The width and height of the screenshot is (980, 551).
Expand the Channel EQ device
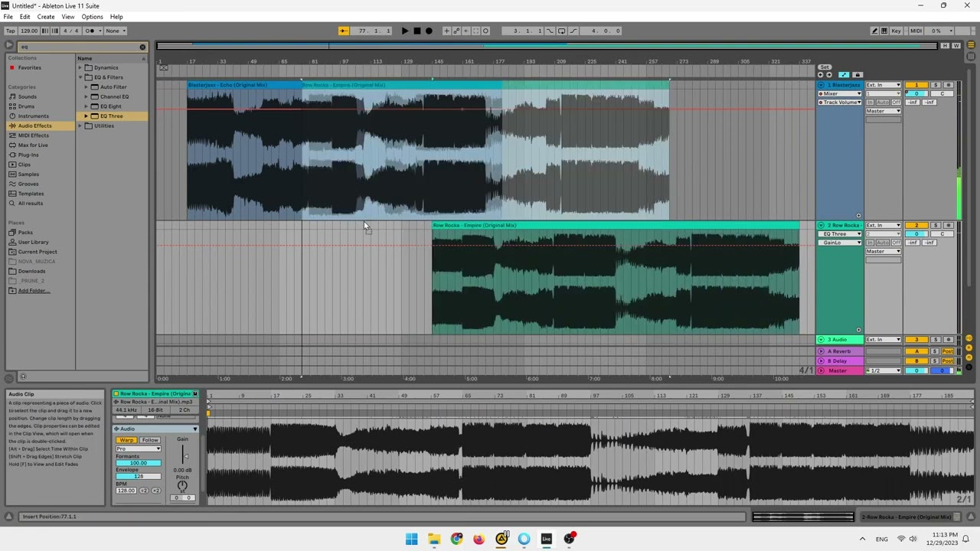[x=86, y=96]
